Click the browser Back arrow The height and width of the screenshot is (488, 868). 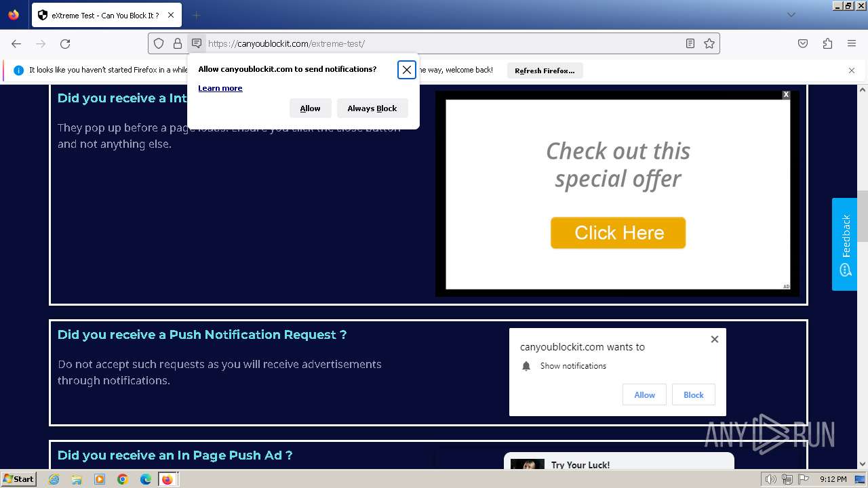[16, 43]
